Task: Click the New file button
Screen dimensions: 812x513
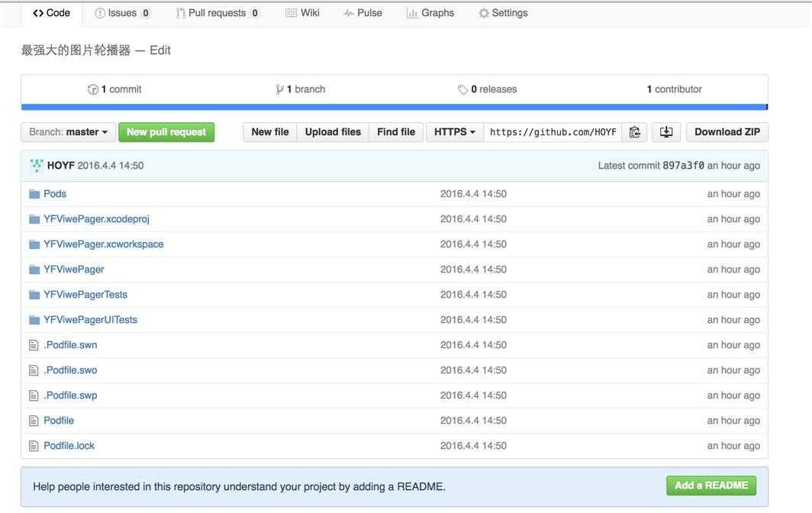Action: 270,132
